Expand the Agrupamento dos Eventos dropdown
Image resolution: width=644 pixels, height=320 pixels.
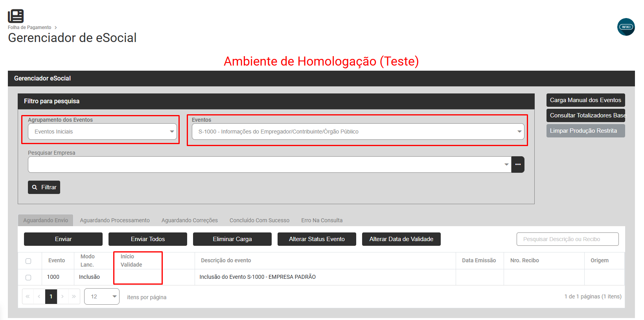click(x=102, y=132)
